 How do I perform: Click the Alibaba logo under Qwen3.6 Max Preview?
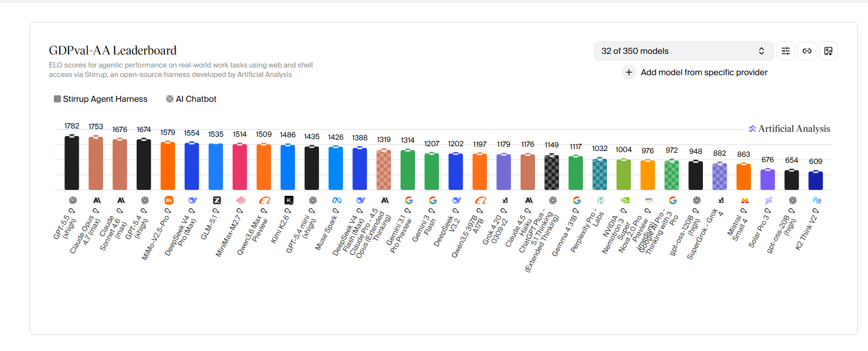(x=264, y=200)
